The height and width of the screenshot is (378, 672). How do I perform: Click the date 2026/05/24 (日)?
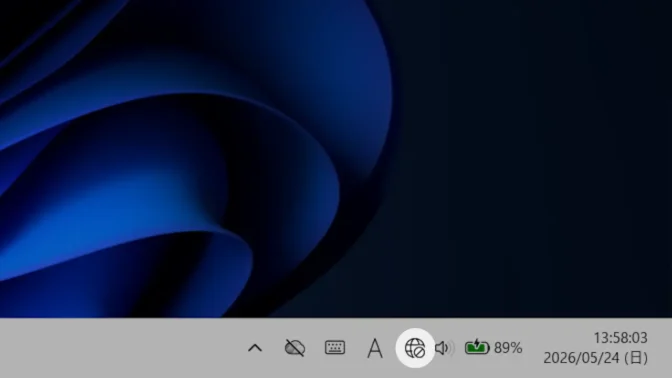click(595, 357)
